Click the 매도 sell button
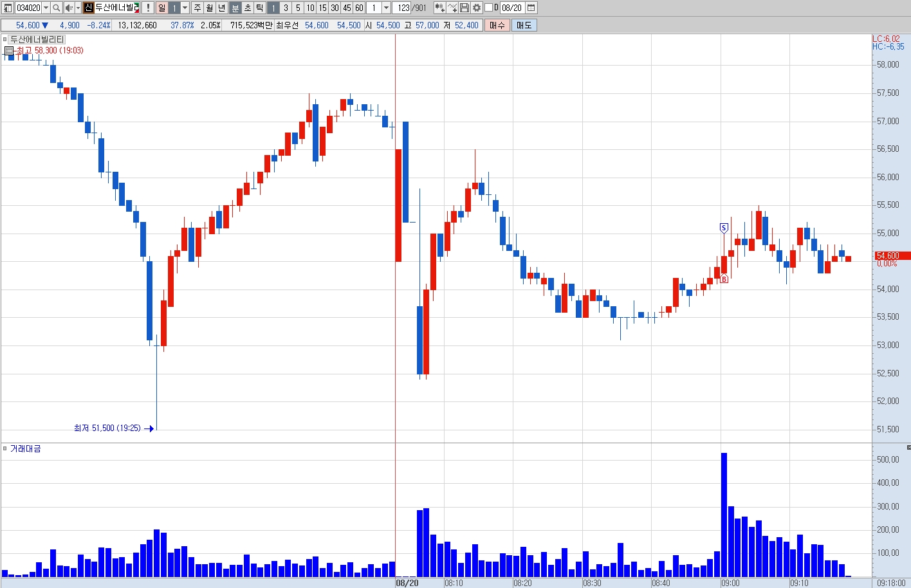 (x=524, y=25)
